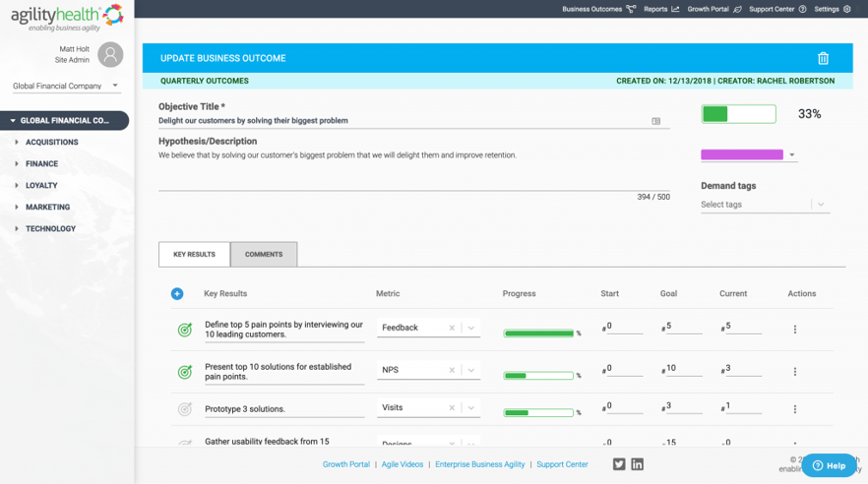The image size is (868, 484).
Task: Open actions menu for Prototype 3 solutions
Action: click(795, 409)
